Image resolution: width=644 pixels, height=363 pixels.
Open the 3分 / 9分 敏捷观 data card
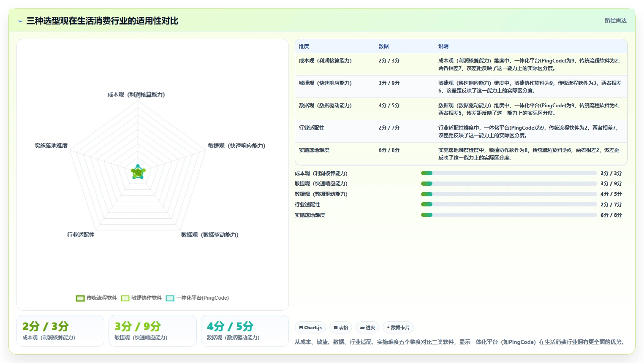coord(152,331)
